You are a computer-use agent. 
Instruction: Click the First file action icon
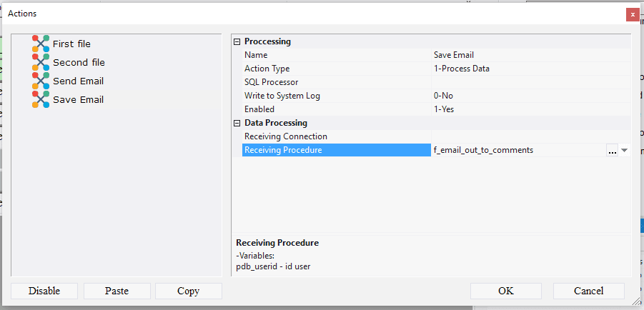41,44
